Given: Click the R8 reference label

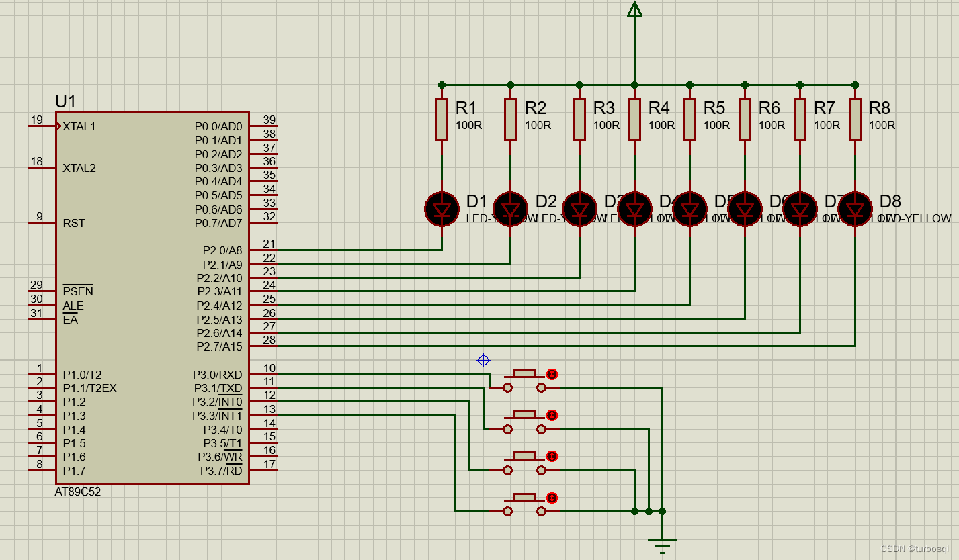Looking at the screenshot, I should 879,108.
